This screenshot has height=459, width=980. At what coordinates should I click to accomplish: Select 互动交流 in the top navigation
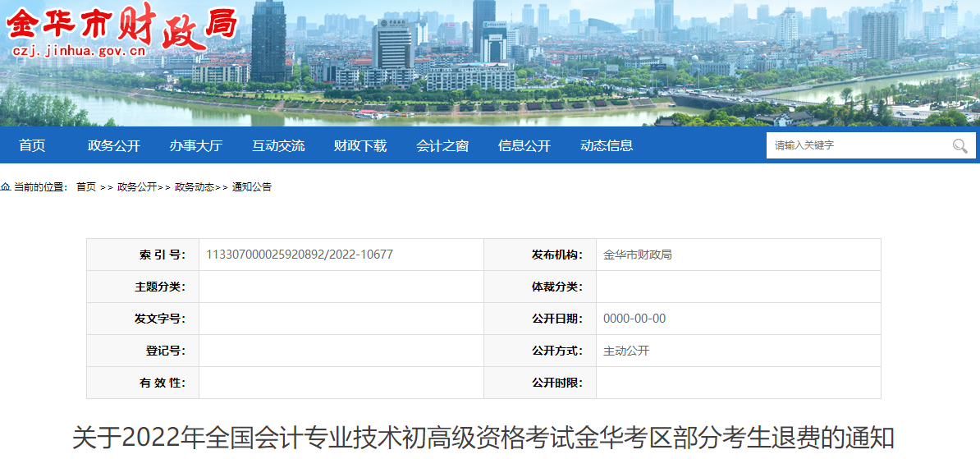[x=278, y=145]
